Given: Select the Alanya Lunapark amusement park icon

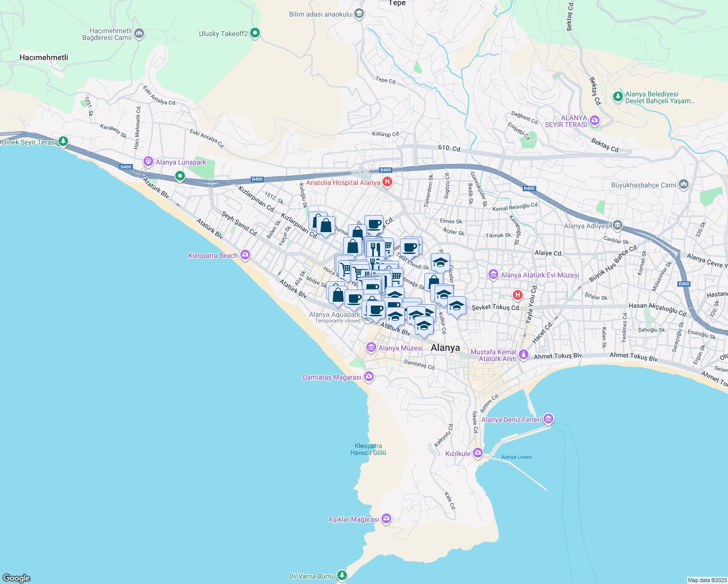Looking at the screenshot, I should pyautogui.click(x=148, y=162).
